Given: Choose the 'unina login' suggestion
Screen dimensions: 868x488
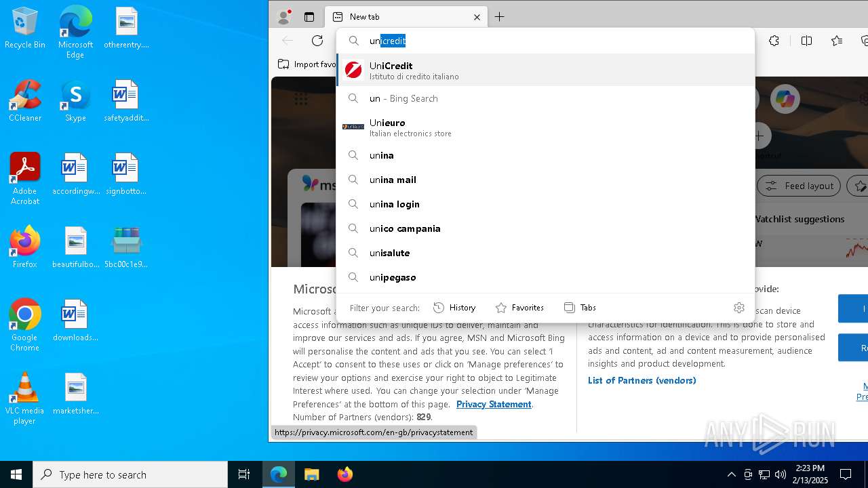Looking at the screenshot, I should [x=546, y=205].
